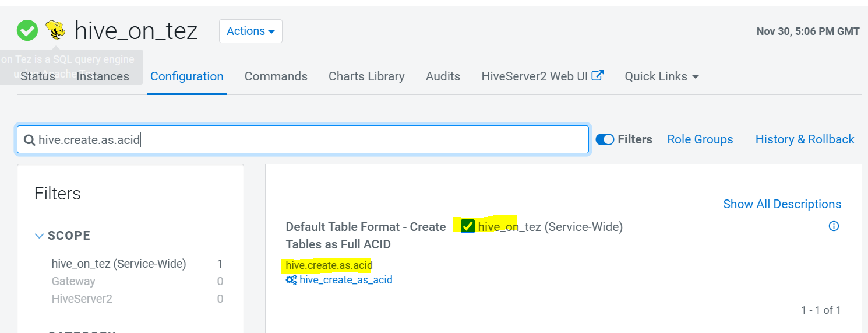Expand the Quick Links dropdown
The width and height of the screenshot is (868, 333).
[x=662, y=76]
